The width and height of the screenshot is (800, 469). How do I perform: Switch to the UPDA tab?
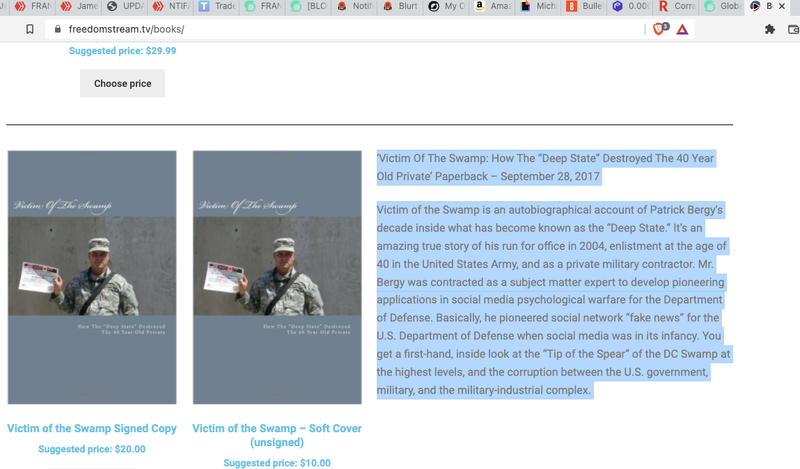(127, 7)
